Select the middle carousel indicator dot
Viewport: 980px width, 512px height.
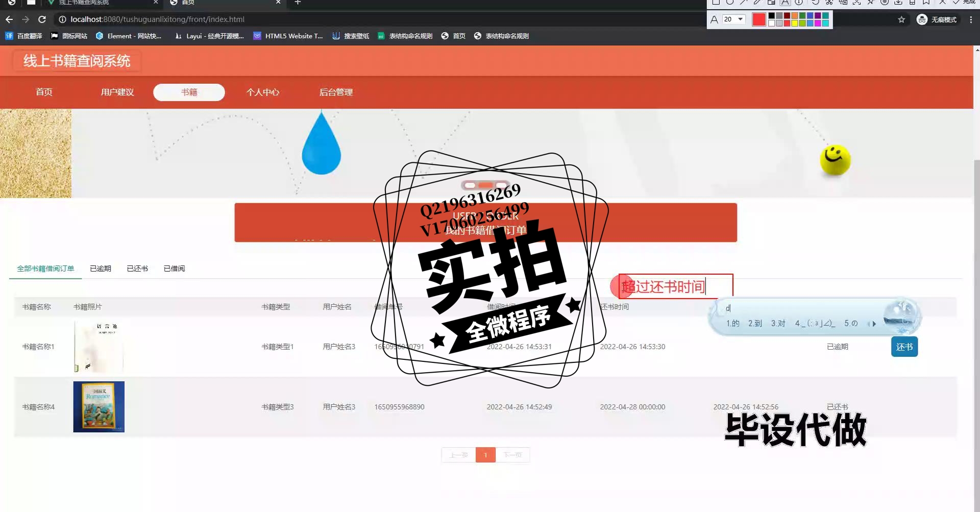(485, 185)
